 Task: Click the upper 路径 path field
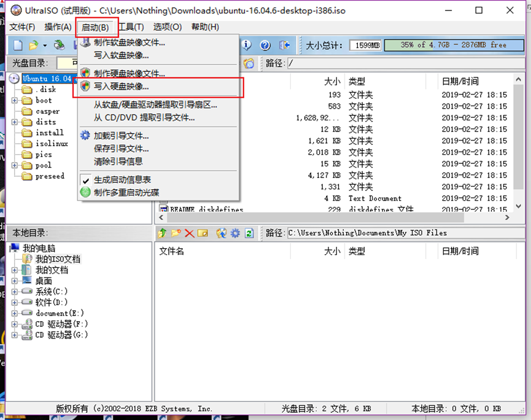[406, 63]
